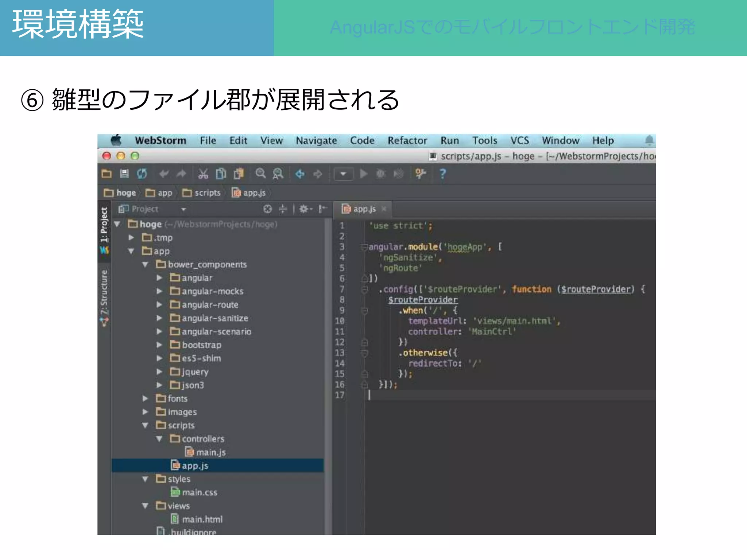Open the Navigate menu
This screenshot has height=560, width=747.
316,141
